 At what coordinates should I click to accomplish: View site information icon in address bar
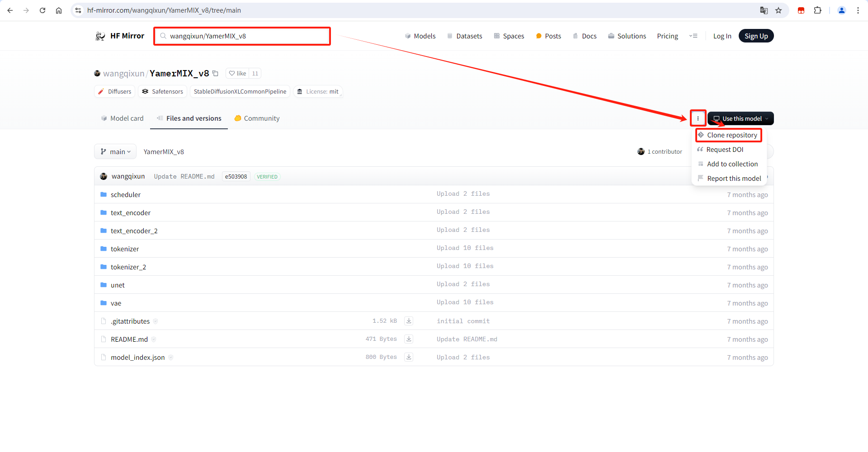tap(78, 10)
